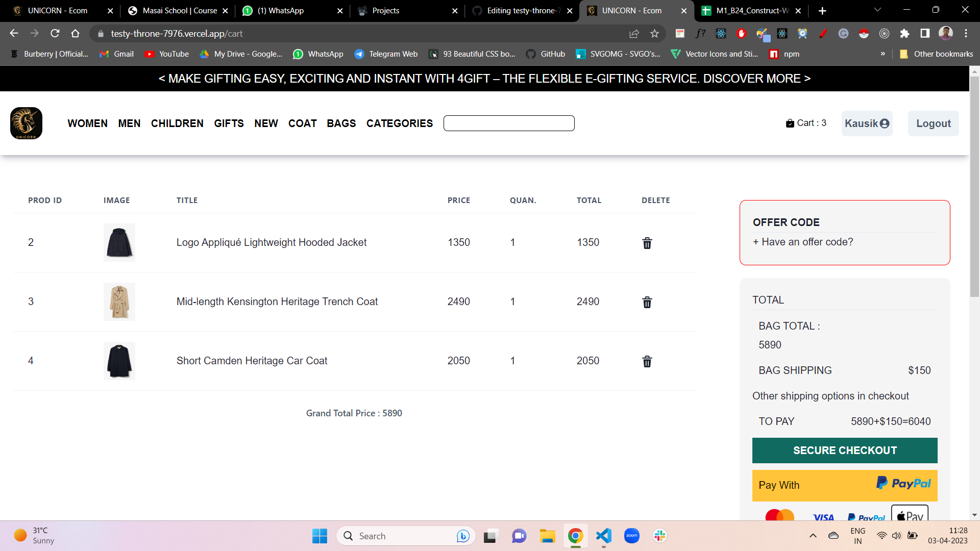Screen dimensions: 980x551
Task: Open the cart using the bag icon
Action: (x=790, y=123)
